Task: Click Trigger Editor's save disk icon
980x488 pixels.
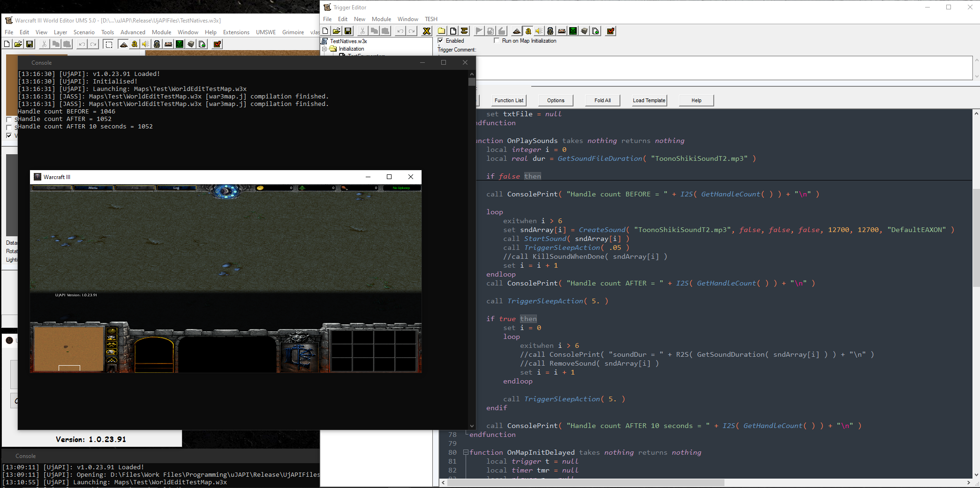Action: pos(348,31)
